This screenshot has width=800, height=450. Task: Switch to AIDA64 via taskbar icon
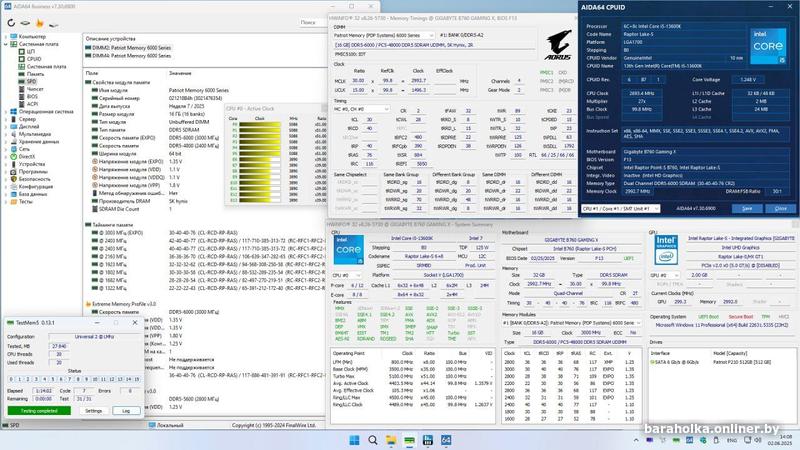[x=446, y=440]
